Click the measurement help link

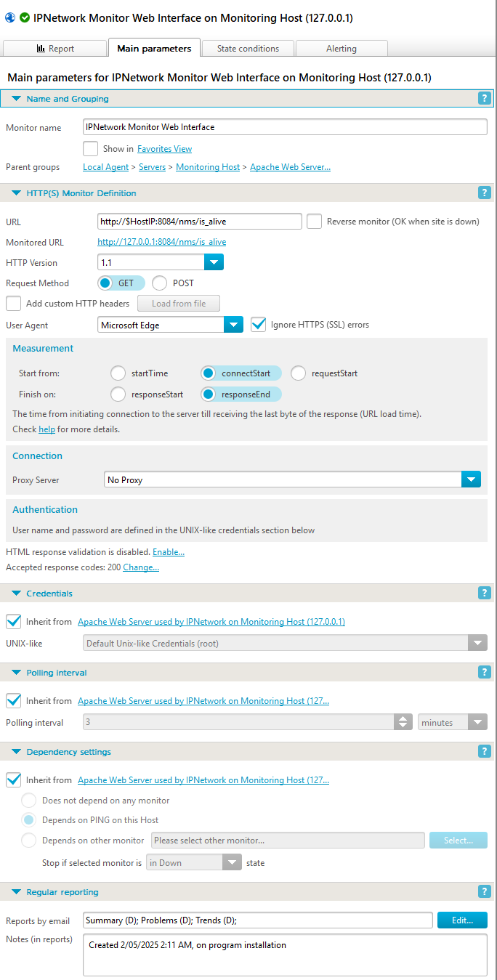pyautogui.click(x=47, y=429)
